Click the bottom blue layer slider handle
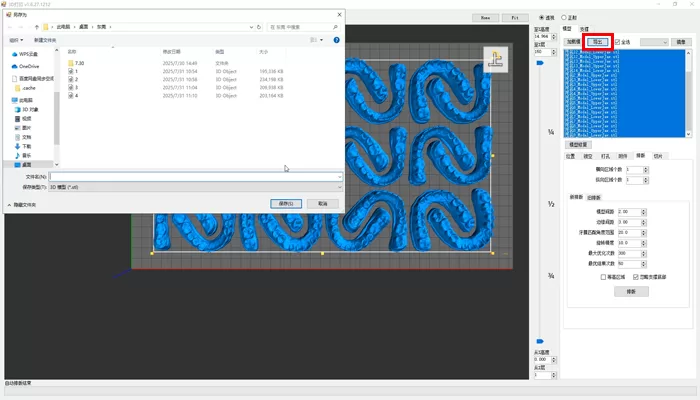Image resolution: width=700 pixels, height=400 pixels. 540,342
